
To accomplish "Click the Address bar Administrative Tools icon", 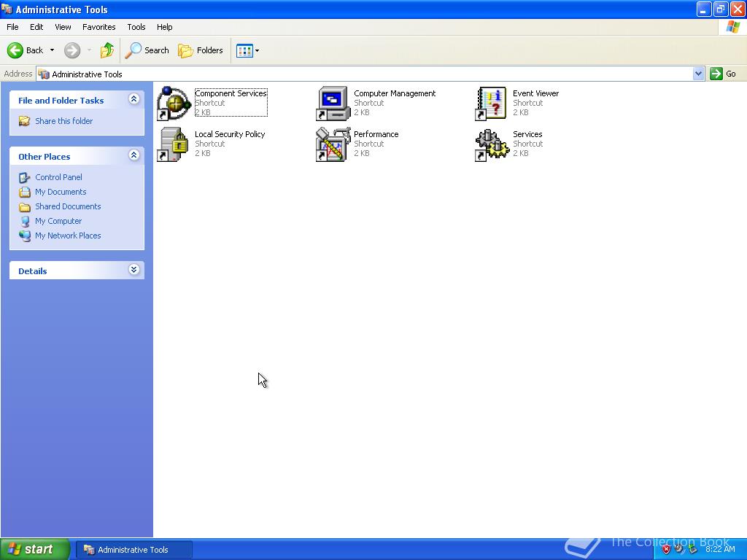I will 44,74.
